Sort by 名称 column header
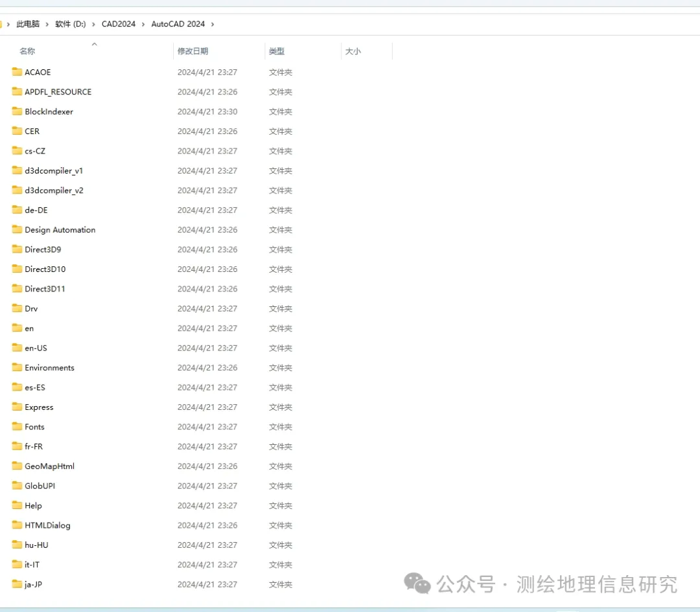This screenshot has height=612, width=700. pyautogui.click(x=27, y=51)
